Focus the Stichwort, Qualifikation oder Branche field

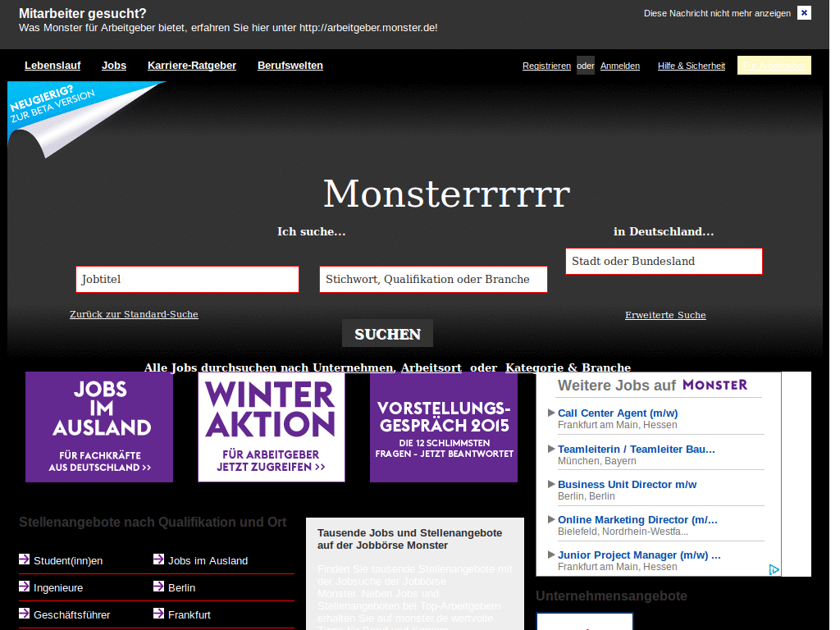coord(433,279)
